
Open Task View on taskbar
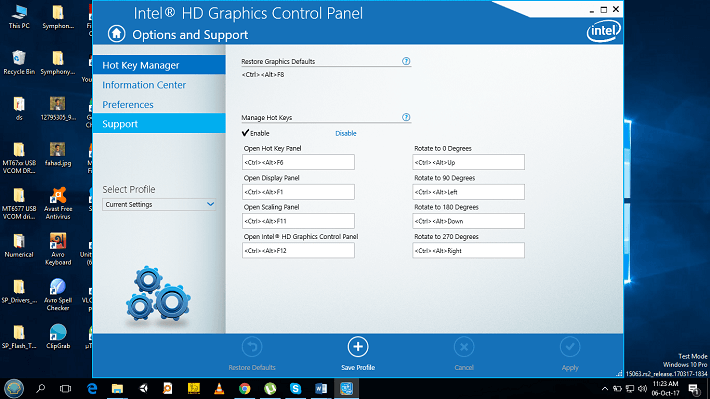coord(66,389)
